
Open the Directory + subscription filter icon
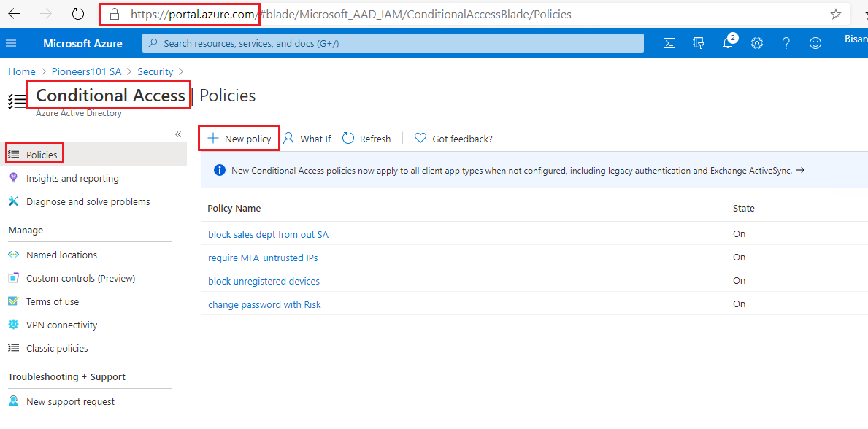click(699, 43)
